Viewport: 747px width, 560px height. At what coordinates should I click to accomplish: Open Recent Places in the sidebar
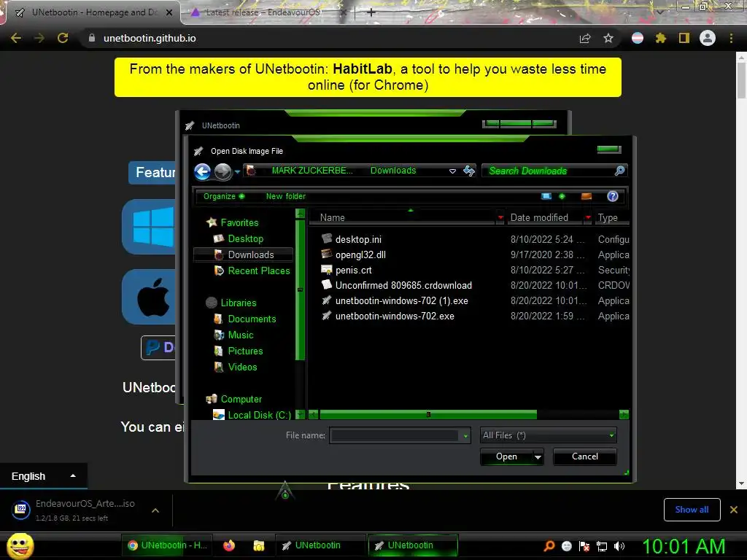click(259, 271)
